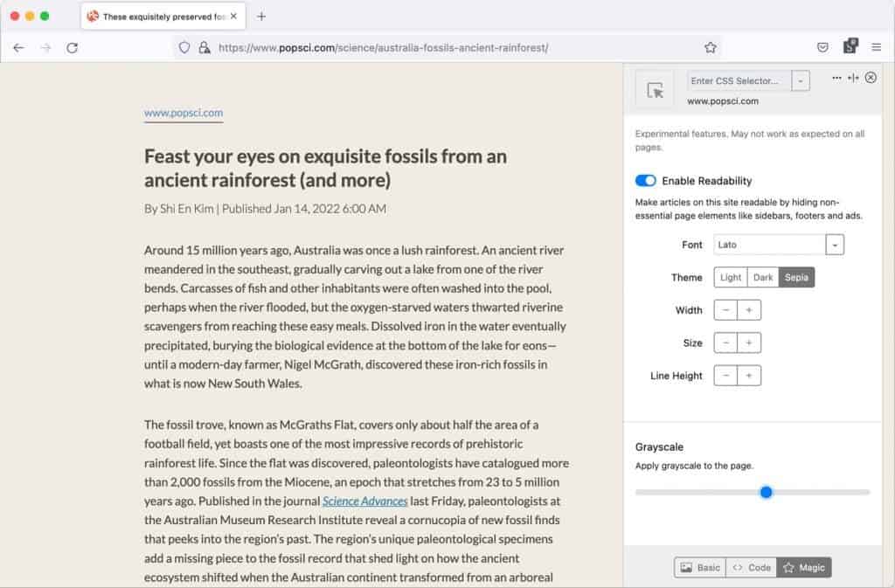Open the Science Advances link
Screen dimensions: 895x588
coord(365,502)
